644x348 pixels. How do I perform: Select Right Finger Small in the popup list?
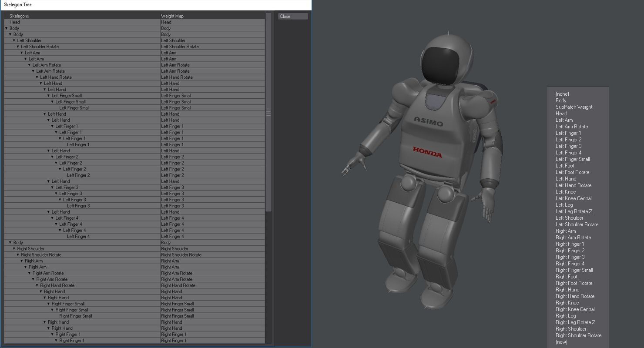[574, 270]
